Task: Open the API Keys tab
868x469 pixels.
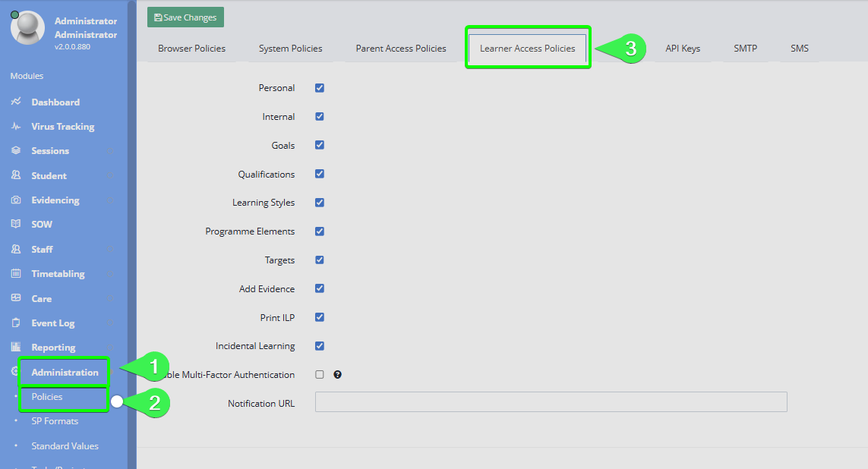Action: [x=683, y=49]
